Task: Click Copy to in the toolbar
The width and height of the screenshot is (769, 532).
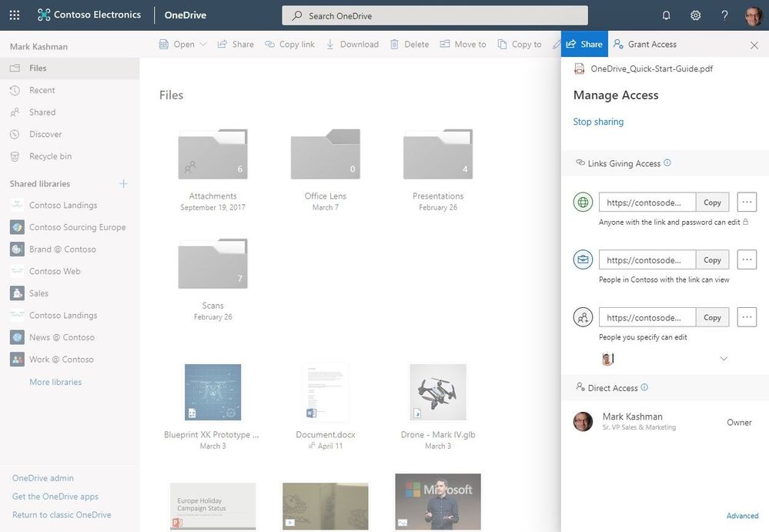Action: click(520, 44)
